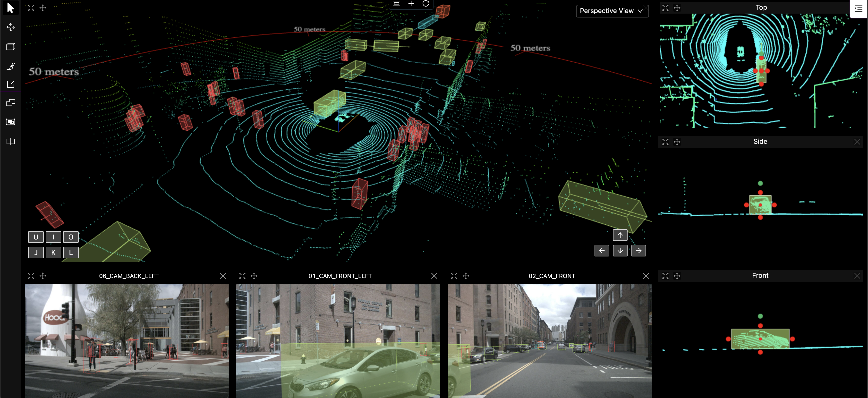The image size is (868, 398).
Task: Select the cursor pointer tool
Action: click(x=10, y=8)
